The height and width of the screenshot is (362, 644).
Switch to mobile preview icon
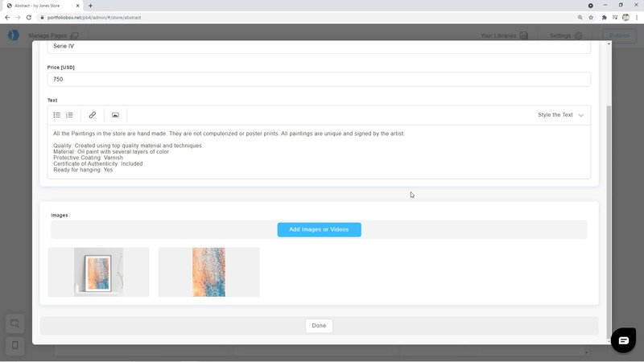click(14, 345)
